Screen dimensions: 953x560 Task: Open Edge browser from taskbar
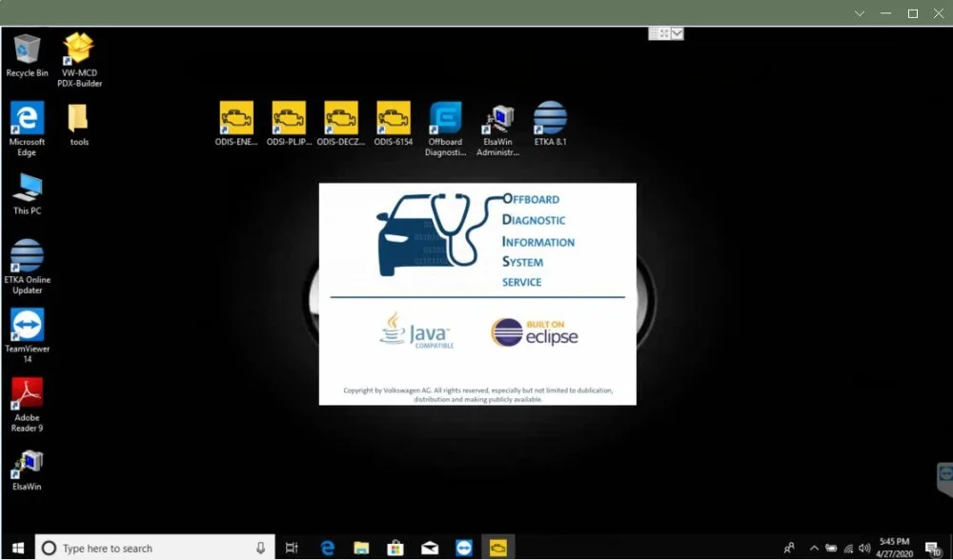(328, 548)
